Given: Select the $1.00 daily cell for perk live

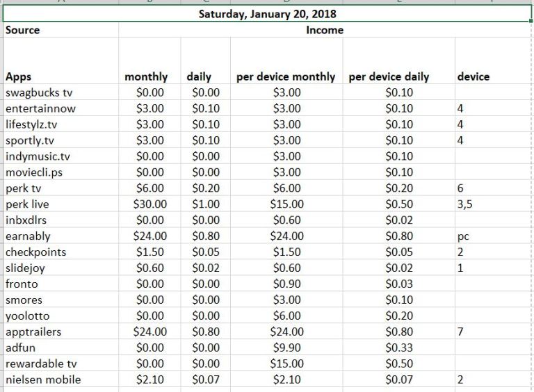Looking at the screenshot, I should 205,204.
